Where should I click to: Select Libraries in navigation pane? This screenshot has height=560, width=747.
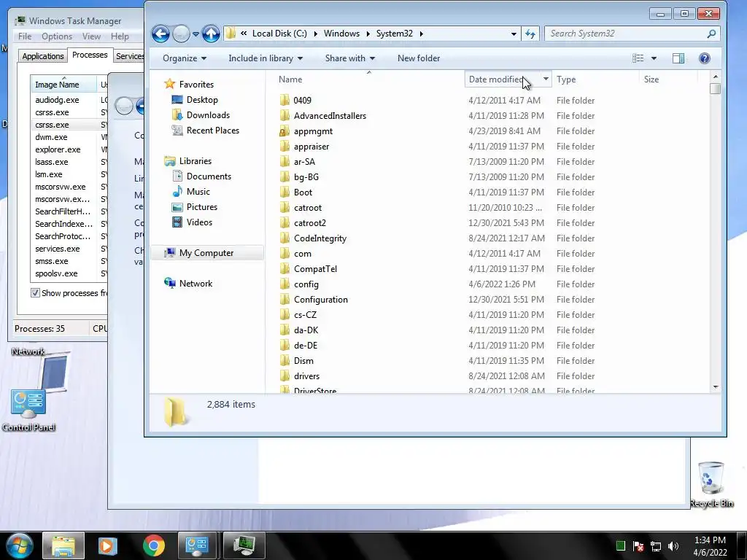(195, 161)
